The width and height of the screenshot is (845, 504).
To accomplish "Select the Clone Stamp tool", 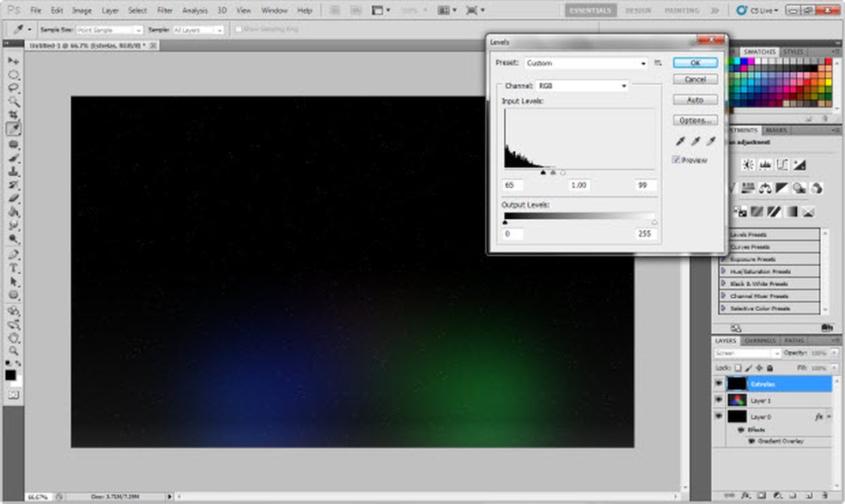I will 14,171.
